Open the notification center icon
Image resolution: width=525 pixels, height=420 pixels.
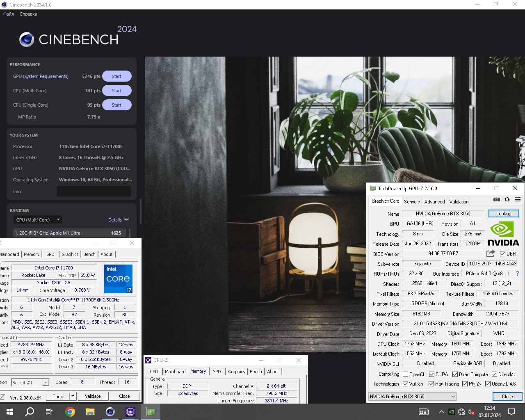pyautogui.click(x=511, y=412)
